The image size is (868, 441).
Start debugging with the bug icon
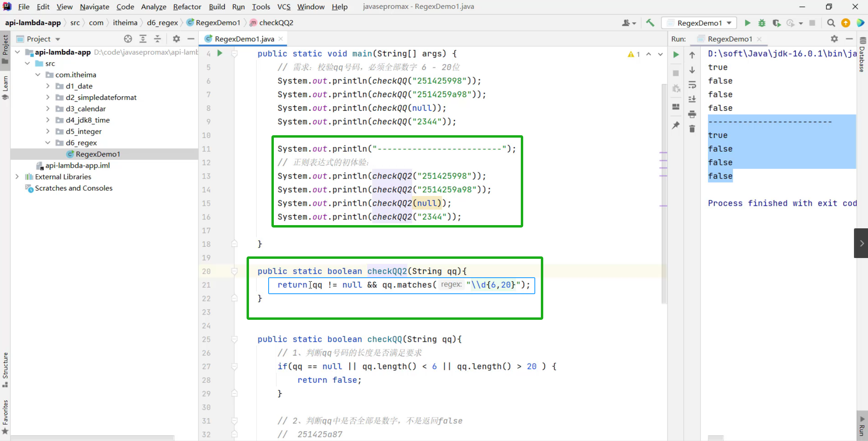[x=762, y=23]
